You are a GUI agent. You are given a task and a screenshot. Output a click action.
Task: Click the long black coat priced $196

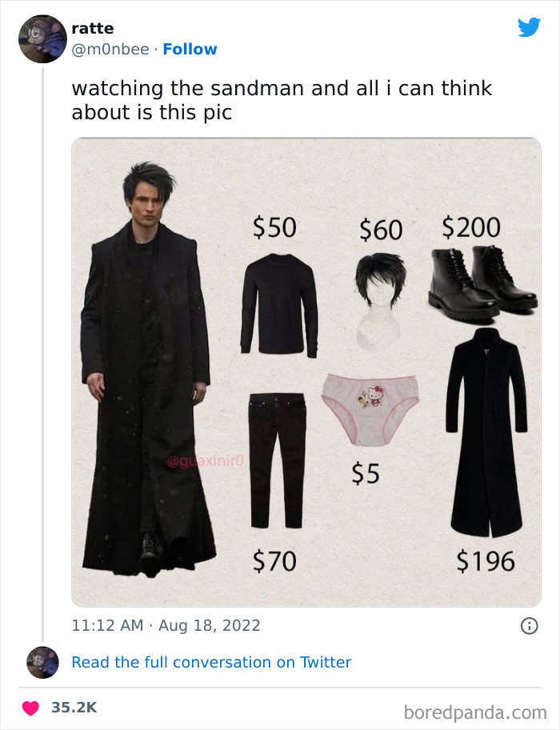pyautogui.click(x=486, y=432)
